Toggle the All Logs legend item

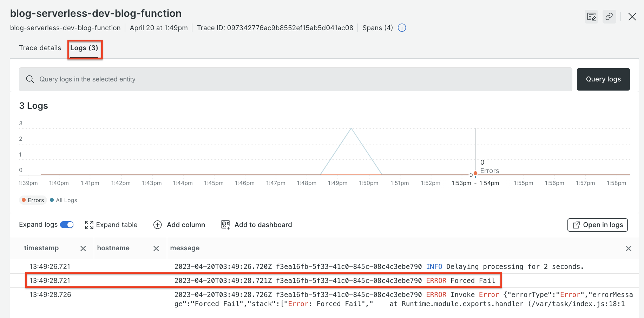tap(63, 200)
